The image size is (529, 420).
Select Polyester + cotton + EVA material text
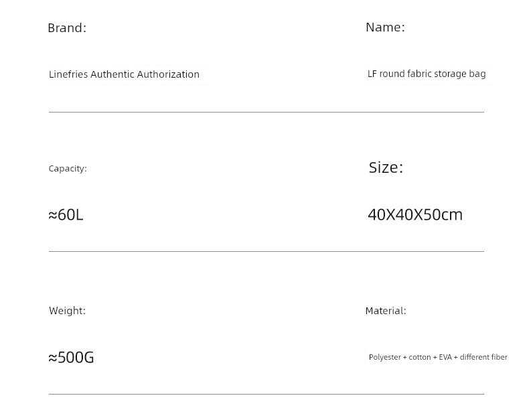410,357
